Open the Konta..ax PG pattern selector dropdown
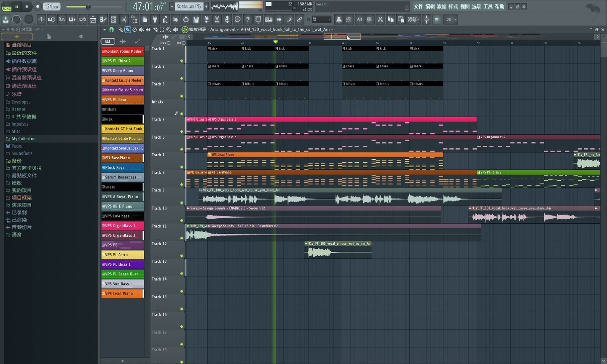Image resolution: width=607 pixels, height=364 pixels. [x=188, y=6]
